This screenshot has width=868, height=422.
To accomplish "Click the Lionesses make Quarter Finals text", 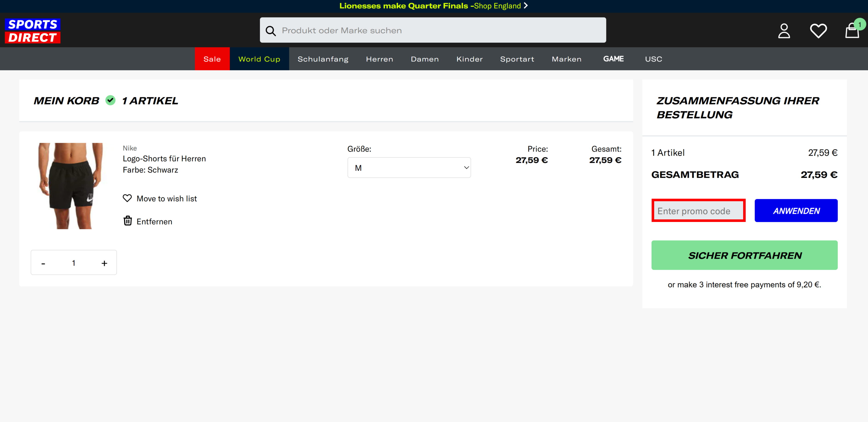I will tap(403, 6).
